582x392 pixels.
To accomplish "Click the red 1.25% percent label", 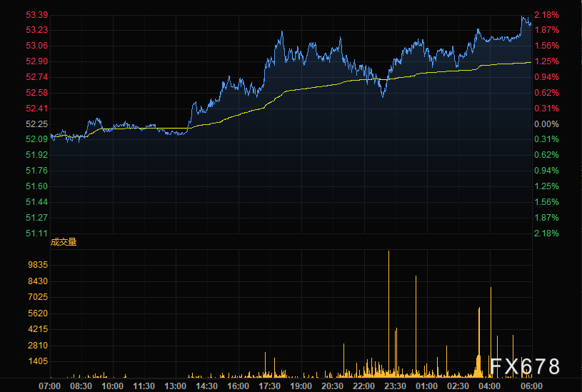I will coord(546,61).
